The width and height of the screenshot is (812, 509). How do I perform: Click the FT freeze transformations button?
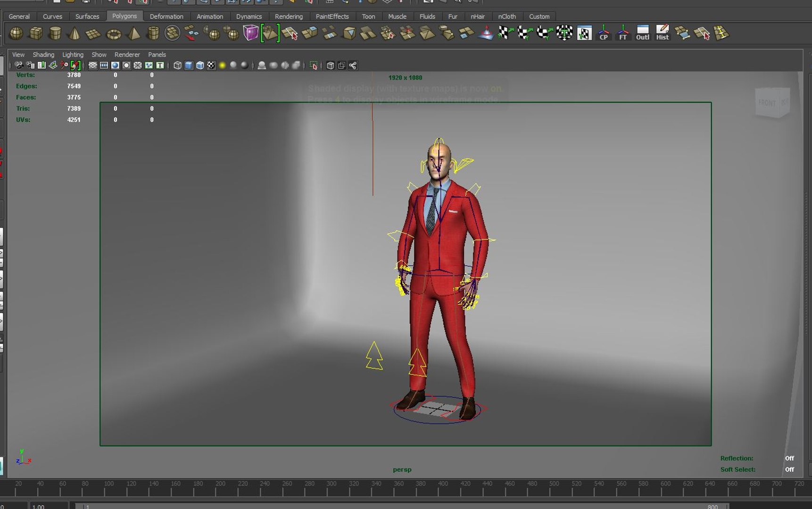pos(623,33)
